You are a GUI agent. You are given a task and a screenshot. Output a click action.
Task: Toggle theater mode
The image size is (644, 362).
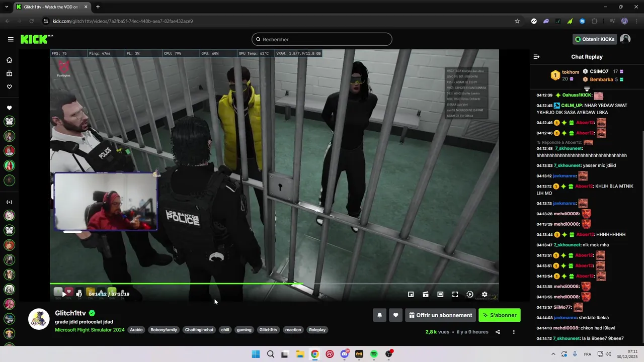coord(440,295)
